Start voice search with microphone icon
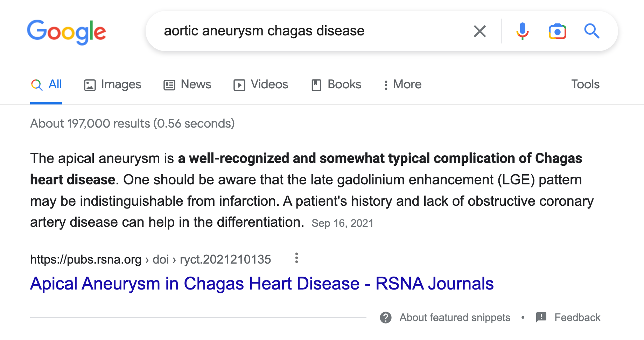Image resolution: width=644 pixels, height=340 pixels. (x=522, y=31)
